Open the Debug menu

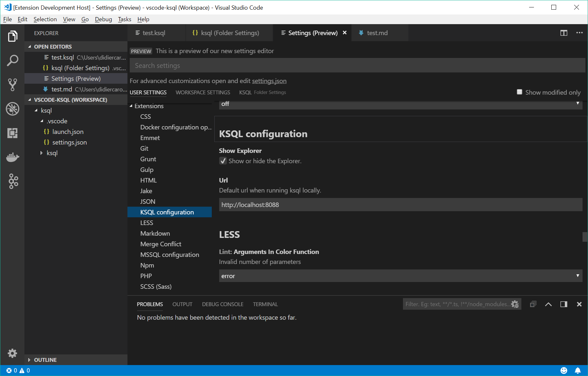103,19
